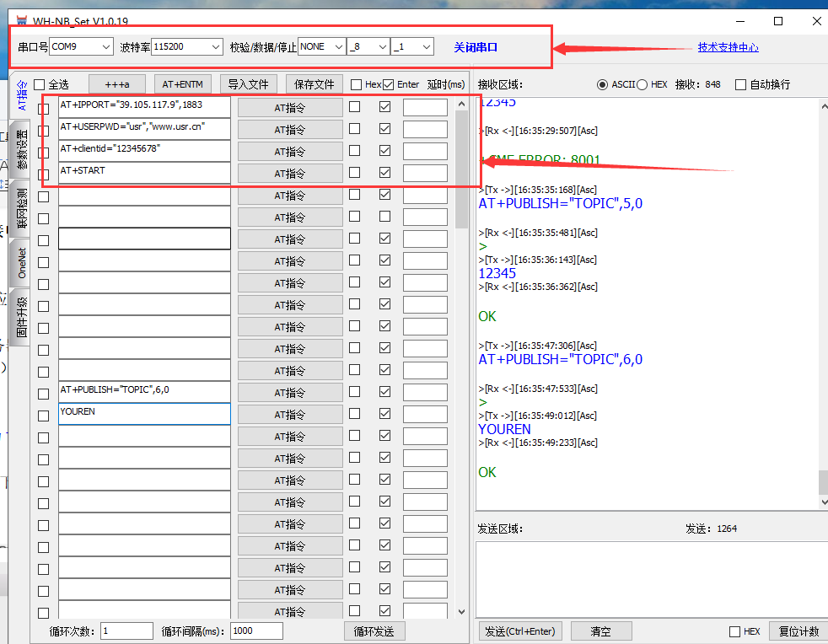
Task: Enable the 自动换行 checkbox
Action: coord(740,84)
